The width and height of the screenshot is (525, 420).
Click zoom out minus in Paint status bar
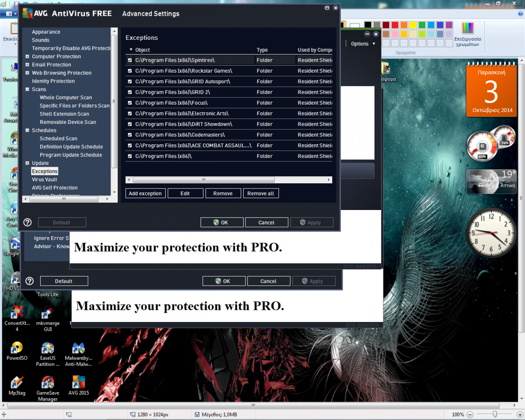[470, 414]
